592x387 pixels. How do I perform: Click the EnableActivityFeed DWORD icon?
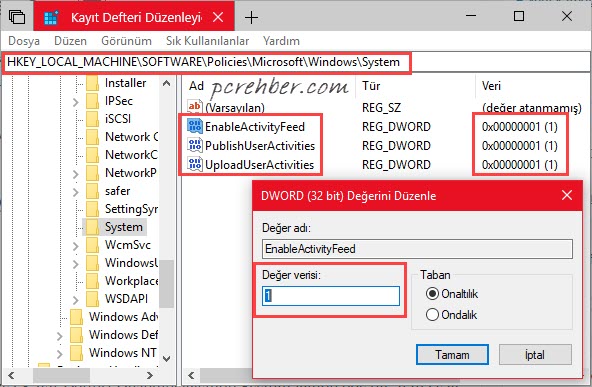(x=195, y=126)
